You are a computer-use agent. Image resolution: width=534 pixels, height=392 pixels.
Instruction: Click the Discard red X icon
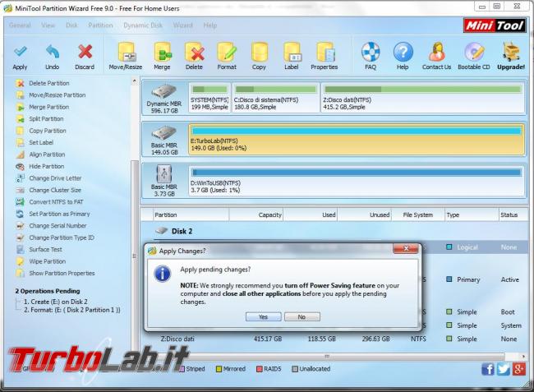pos(85,52)
